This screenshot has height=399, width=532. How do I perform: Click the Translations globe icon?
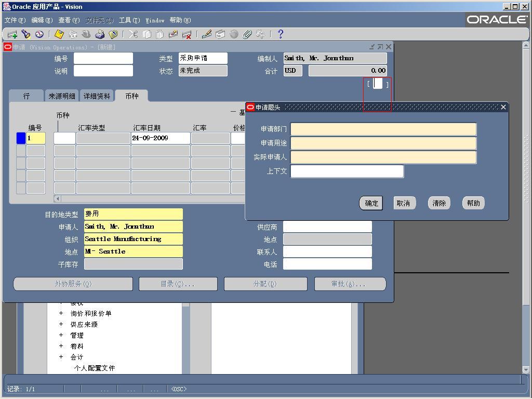click(x=234, y=34)
